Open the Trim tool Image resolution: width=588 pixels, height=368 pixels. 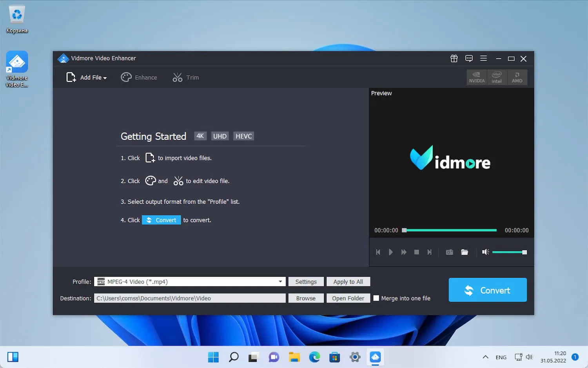(x=186, y=78)
